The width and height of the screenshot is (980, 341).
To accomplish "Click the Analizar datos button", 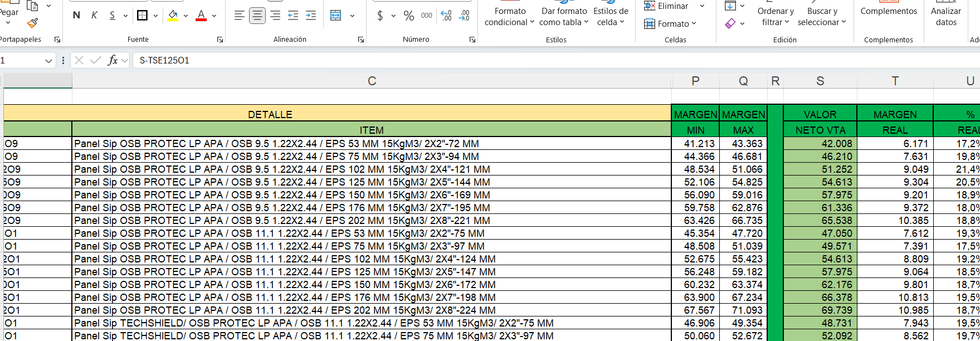I will pos(946,17).
